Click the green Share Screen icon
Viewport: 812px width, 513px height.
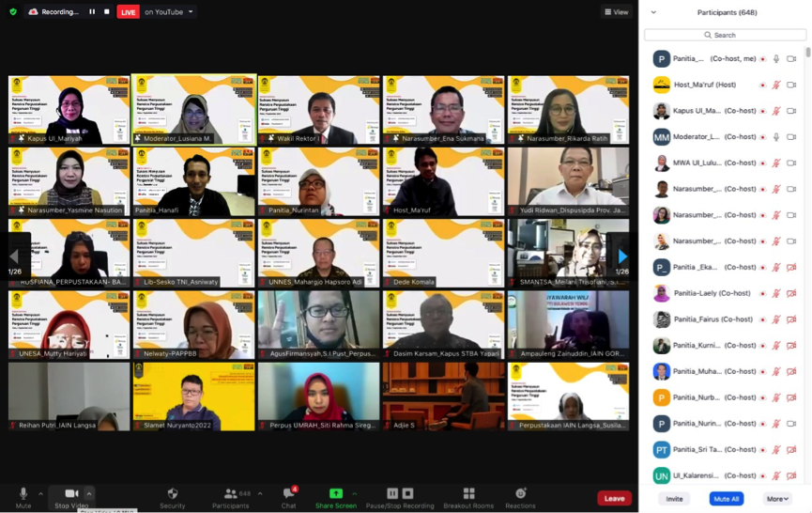(x=336, y=493)
